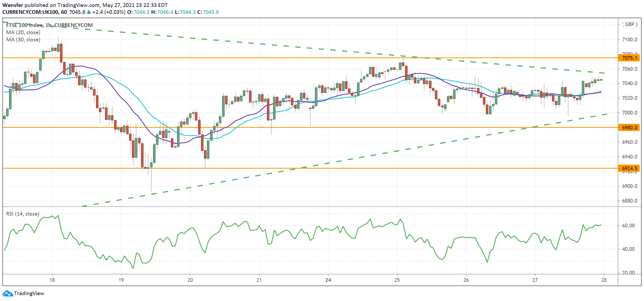Click the MA (30, close) indicator label
The image size is (644, 301).
(23, 39)
